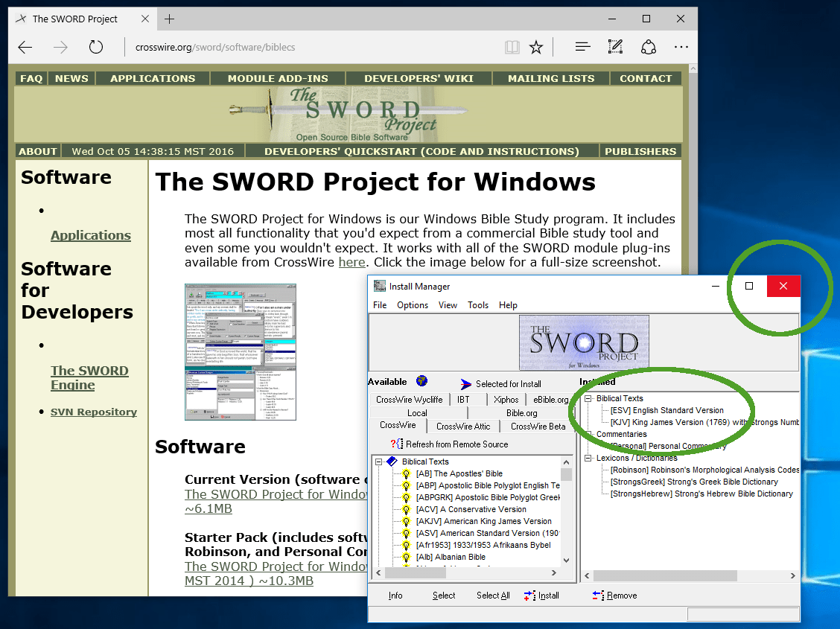Select the [ASV] American Standard Version checkbox

click(x=405, y=534)
